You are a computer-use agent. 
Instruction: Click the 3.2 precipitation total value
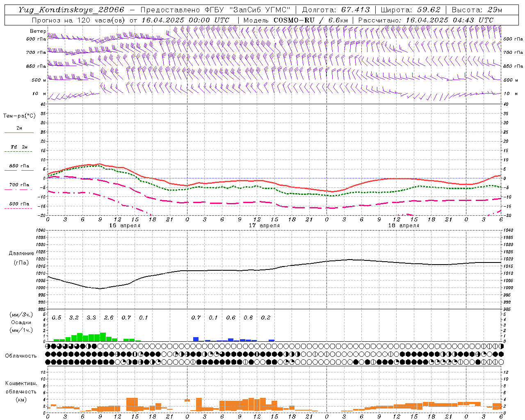(74, 317)
